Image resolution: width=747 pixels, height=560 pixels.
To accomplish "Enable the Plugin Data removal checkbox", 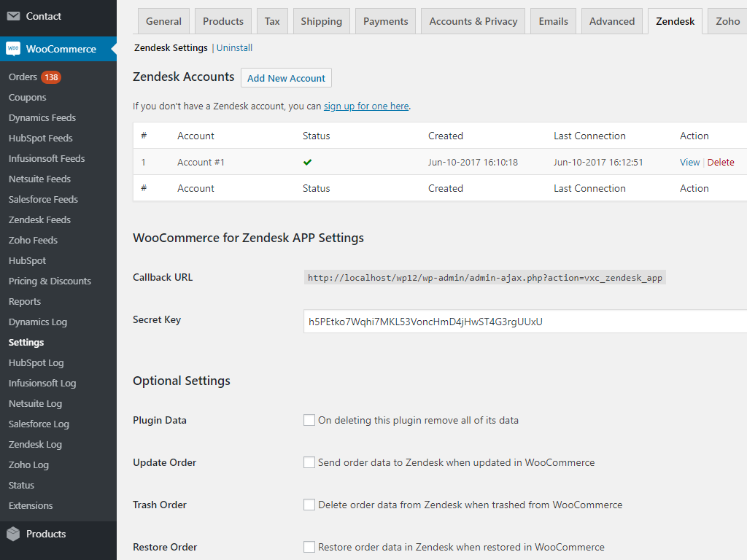I will pos(309,420).
